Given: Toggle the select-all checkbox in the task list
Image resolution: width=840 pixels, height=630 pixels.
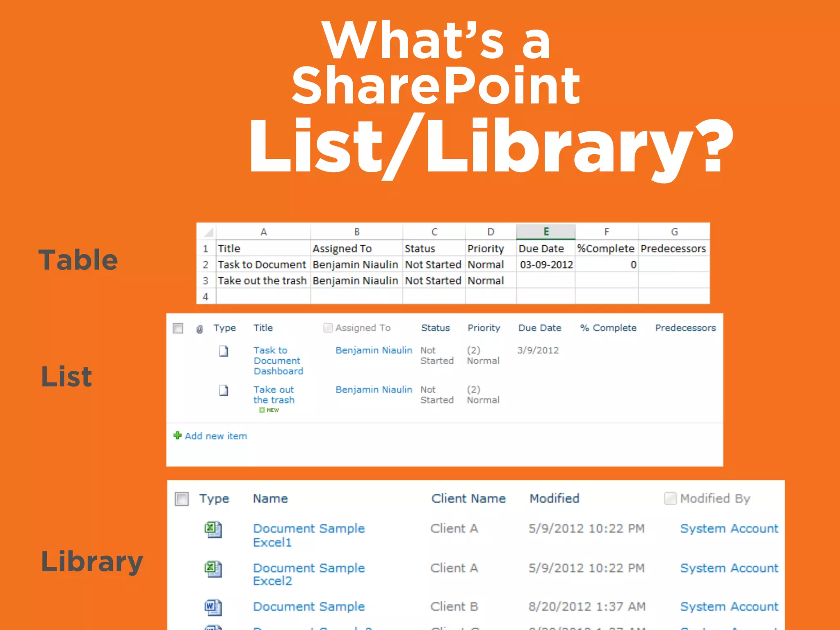Looking at the screenshot, I should click(x=178, y=328).
